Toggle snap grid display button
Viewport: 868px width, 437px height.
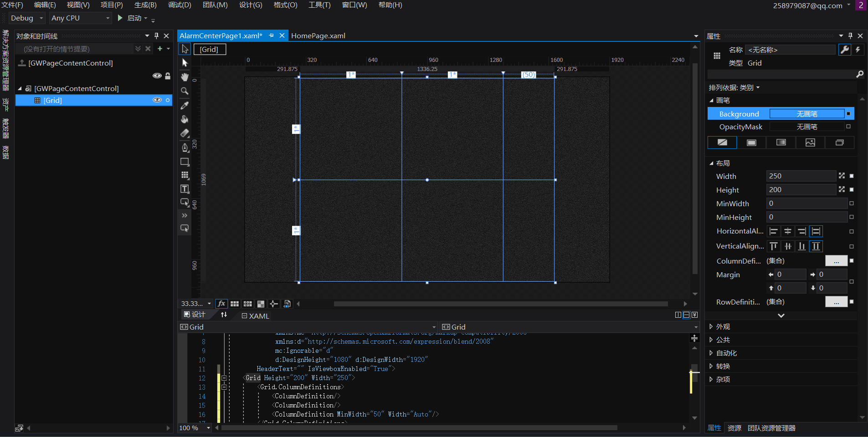point(235,304)
